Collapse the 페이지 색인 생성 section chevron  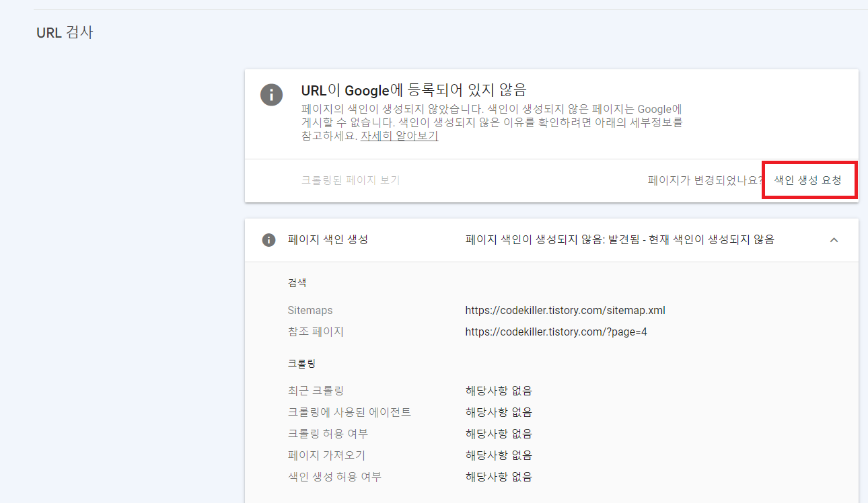click(x=834, y=240)
